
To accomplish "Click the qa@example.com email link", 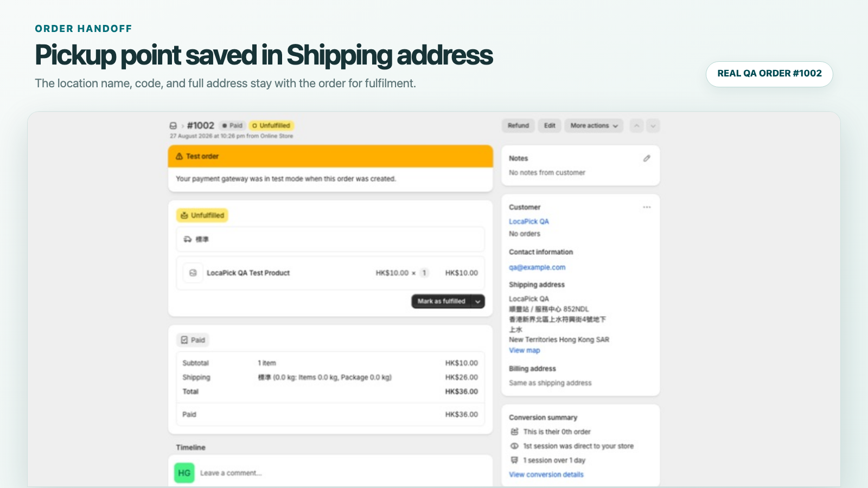I will tap(537, 267).
